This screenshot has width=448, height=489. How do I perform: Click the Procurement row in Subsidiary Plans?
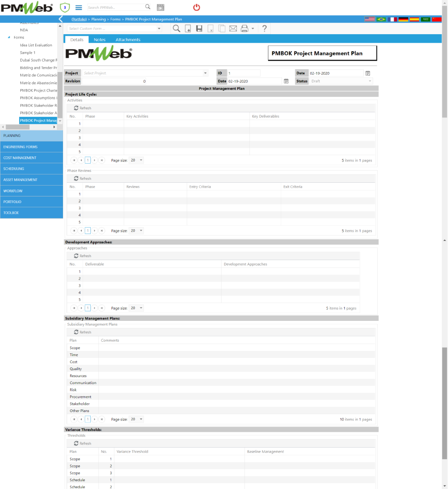[x=221, y=397]
